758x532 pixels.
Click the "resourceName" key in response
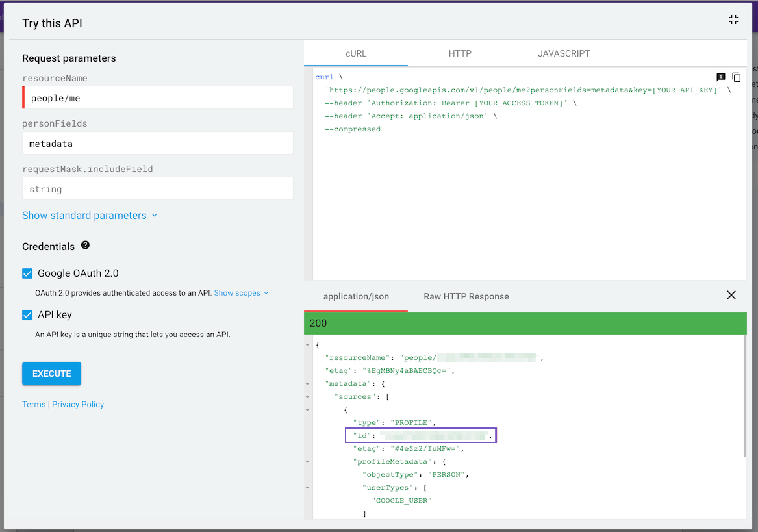click(357, 357)
